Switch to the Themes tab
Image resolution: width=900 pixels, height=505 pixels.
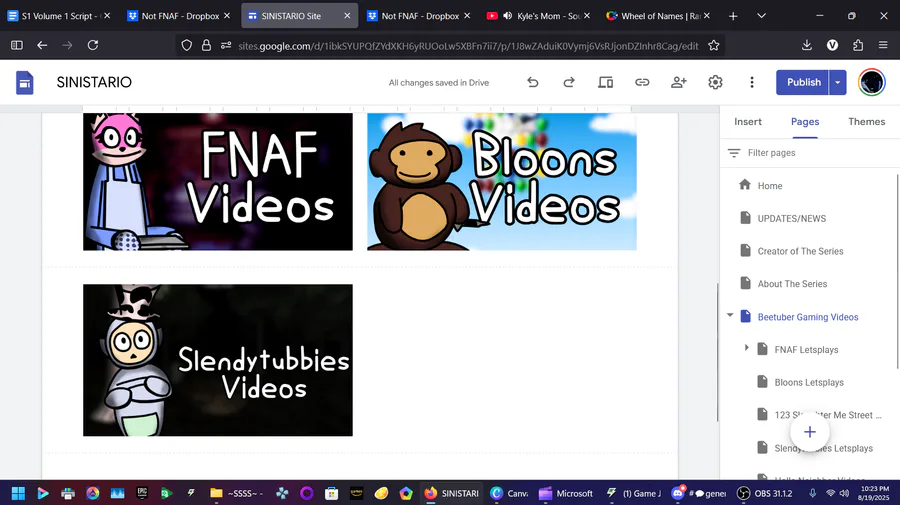tap(867, 122)
